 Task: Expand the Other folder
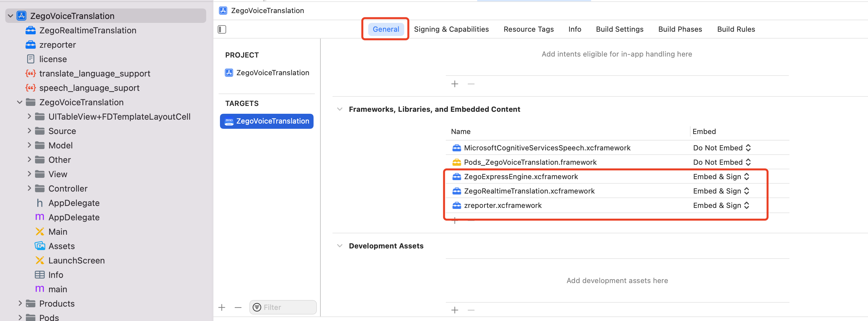pyautogui.click(x=29, y=160)
